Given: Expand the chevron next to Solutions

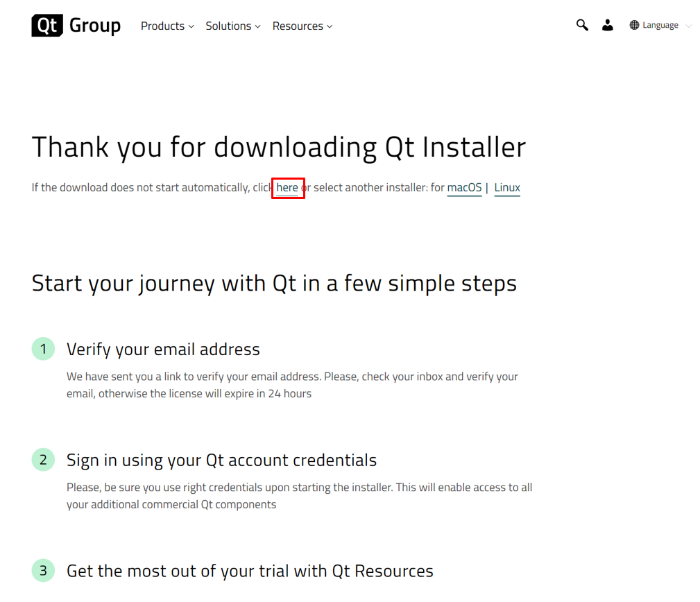Looking at the screenshot, I should tap(257, 26).
